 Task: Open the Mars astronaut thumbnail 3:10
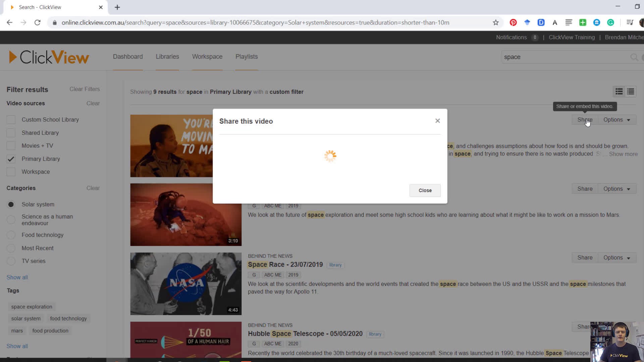pos(186,215)
